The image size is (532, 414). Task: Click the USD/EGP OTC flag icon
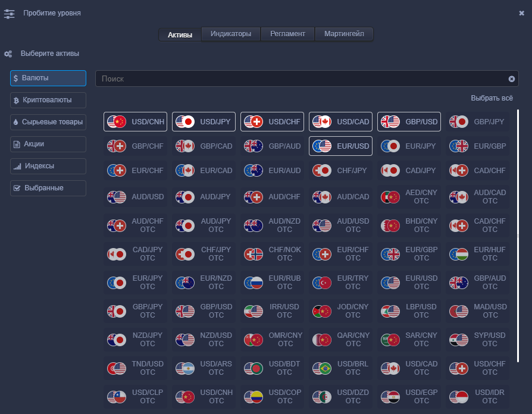tap(390, 397)
